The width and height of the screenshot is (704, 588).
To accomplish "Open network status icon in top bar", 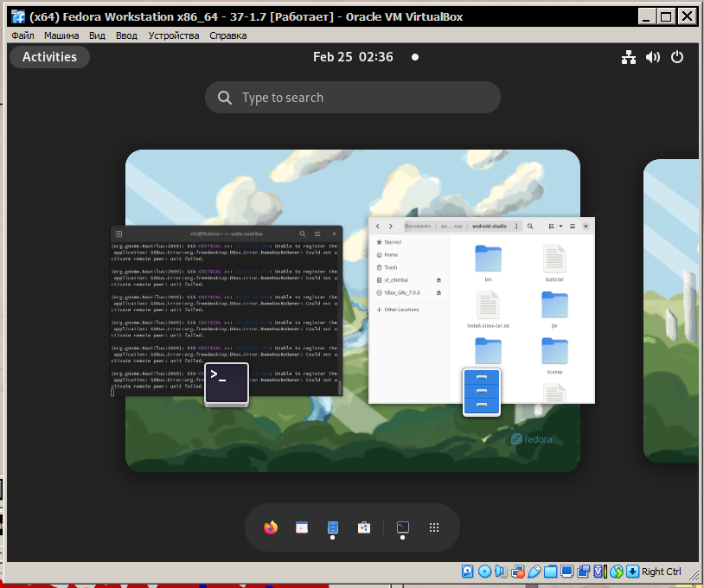I will click(628, 57).
